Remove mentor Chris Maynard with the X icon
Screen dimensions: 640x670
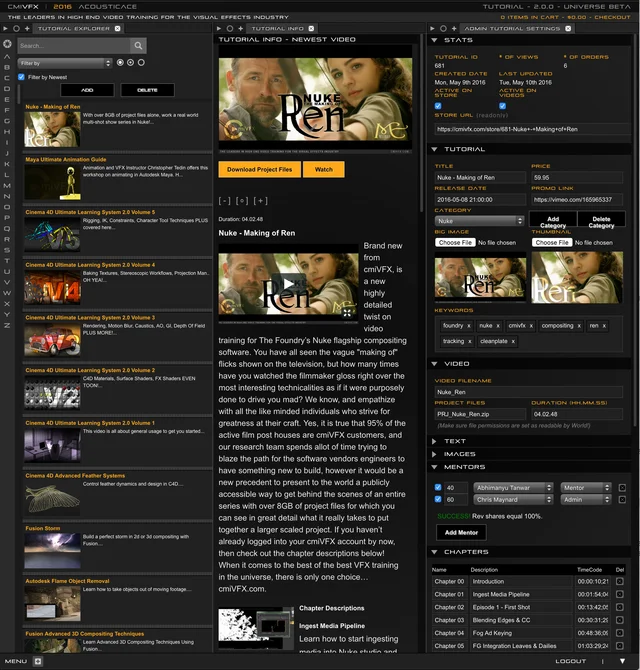(622, 500)
